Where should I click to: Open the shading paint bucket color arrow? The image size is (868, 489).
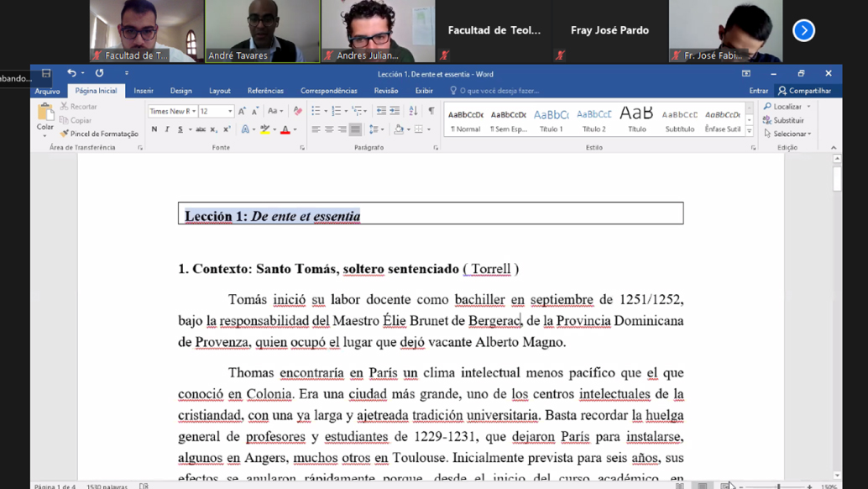click(x=409, y=129)
